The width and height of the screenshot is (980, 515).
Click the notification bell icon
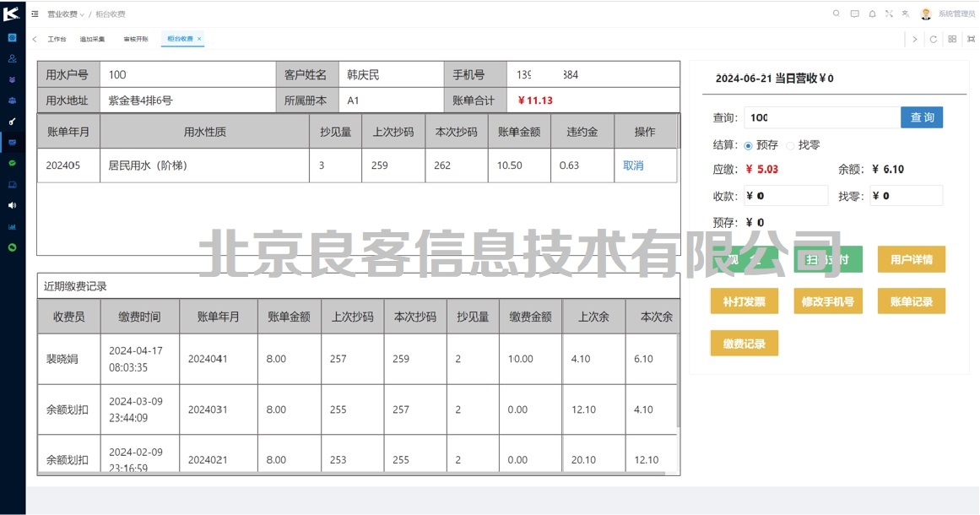(873, 14)
